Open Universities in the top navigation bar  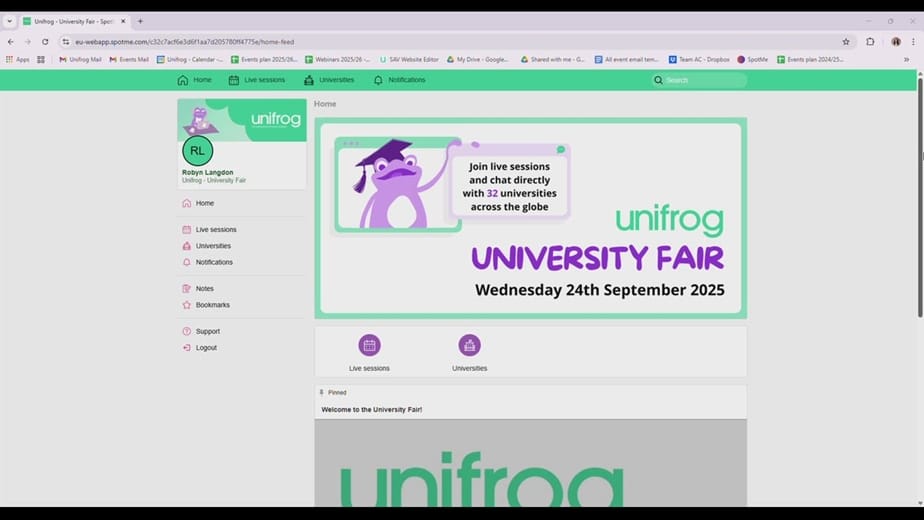click(329, 80)
